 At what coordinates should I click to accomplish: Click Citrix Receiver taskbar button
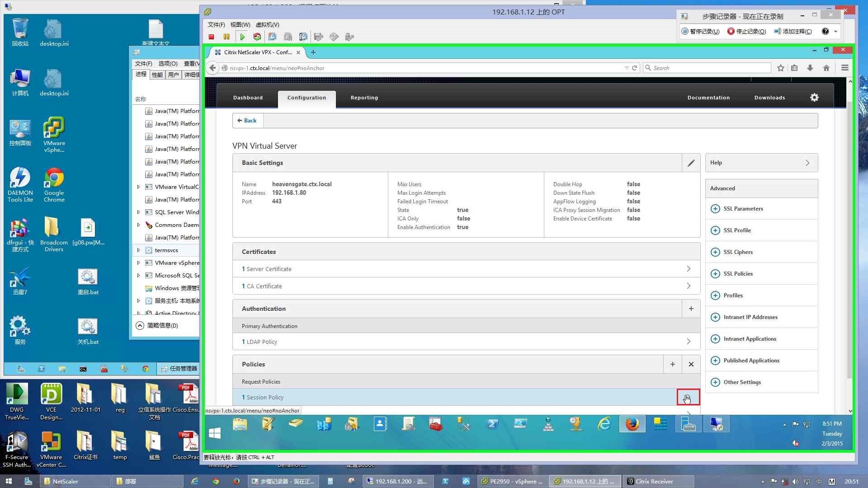(x=658, y=482)
